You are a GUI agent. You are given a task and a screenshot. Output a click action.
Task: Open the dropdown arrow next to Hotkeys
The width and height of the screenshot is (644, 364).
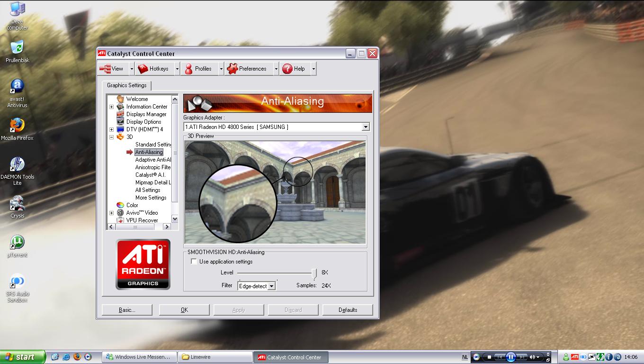[177, 69]
